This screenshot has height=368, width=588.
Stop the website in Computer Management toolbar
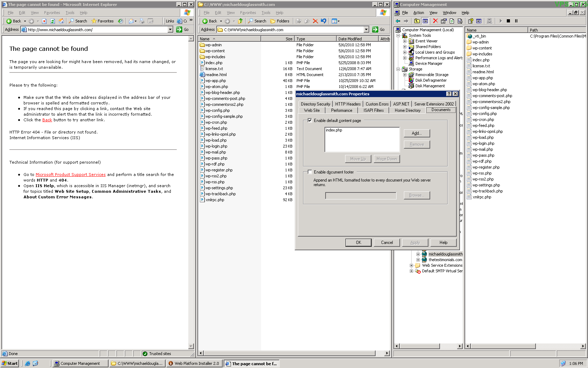(508, 21)
